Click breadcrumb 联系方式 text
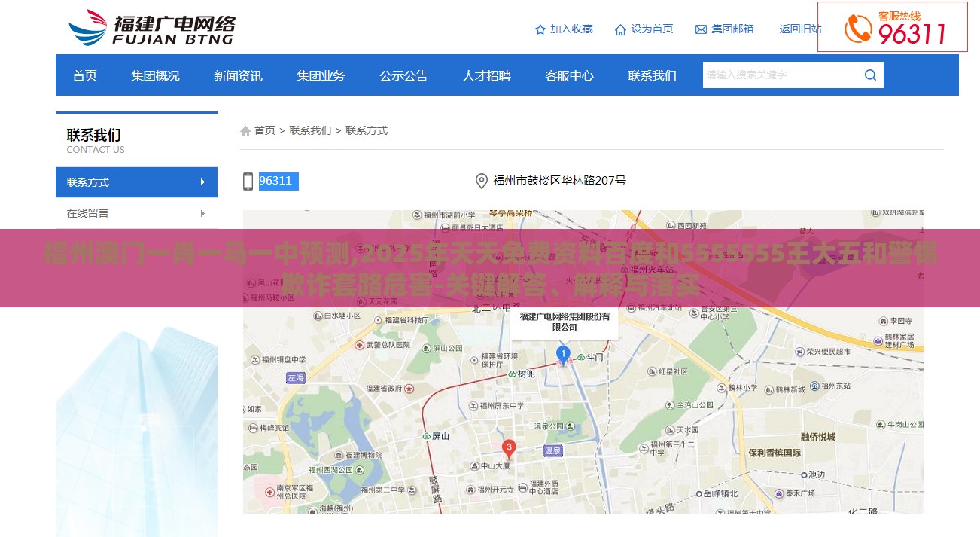Screen dimensions: 980x537 [x=367, y=130]
